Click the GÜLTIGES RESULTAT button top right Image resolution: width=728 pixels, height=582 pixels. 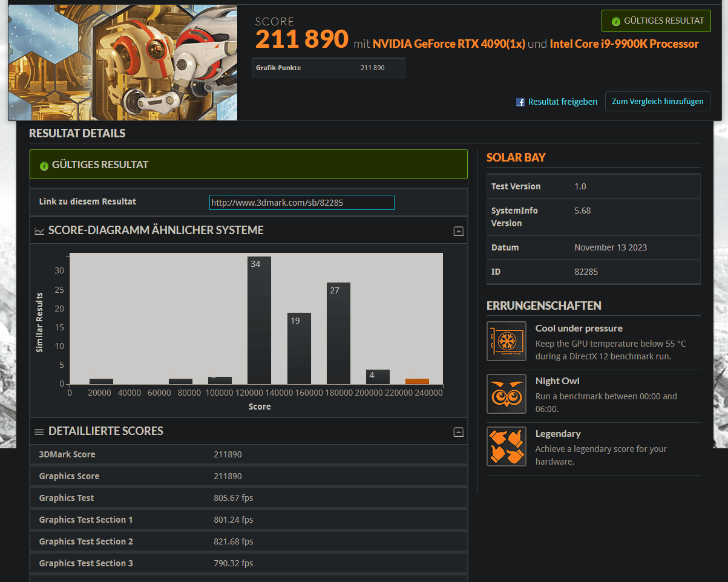point(656,21)
